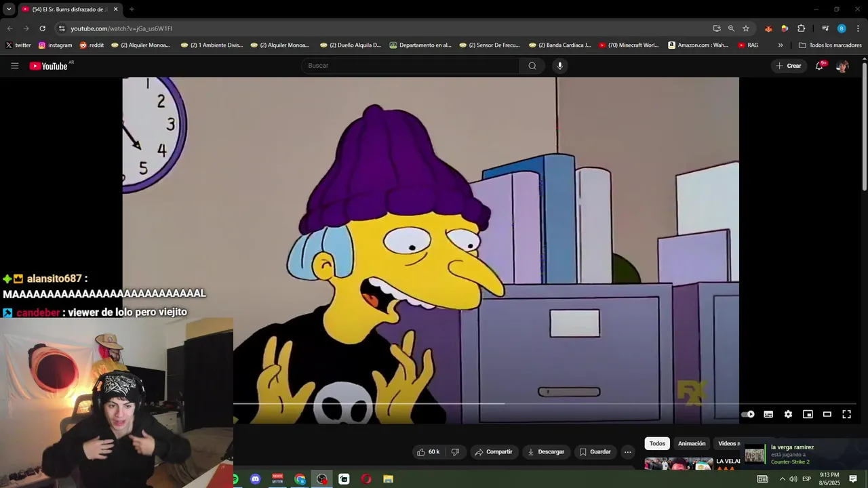Open a new browser tab
868x488 pixels.
click(132, 9)
